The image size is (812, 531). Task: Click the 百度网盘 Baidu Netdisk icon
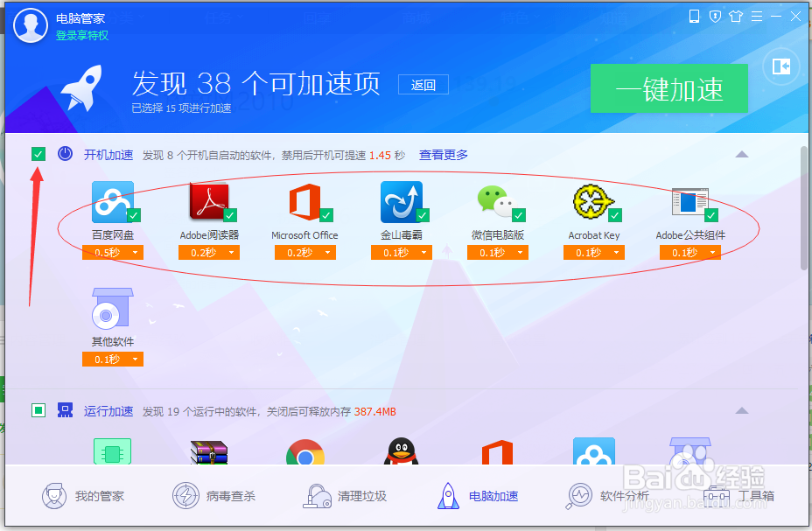coord(112,203)
